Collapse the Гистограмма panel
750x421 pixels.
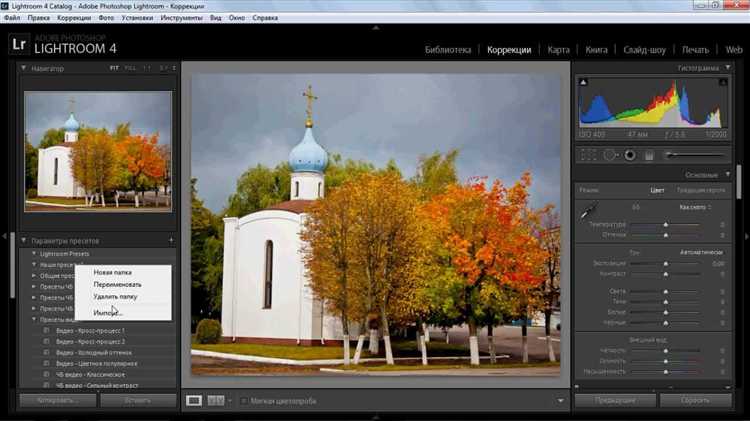(728, 68)
